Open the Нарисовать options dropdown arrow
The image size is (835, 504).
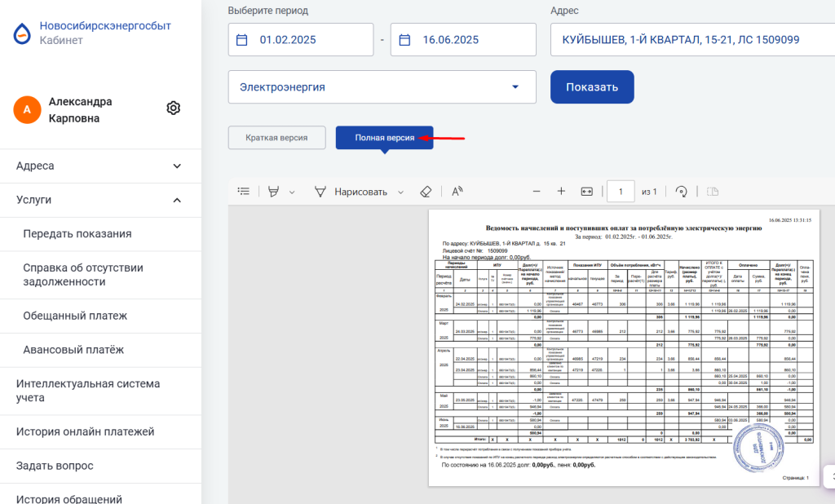[400, 192]
